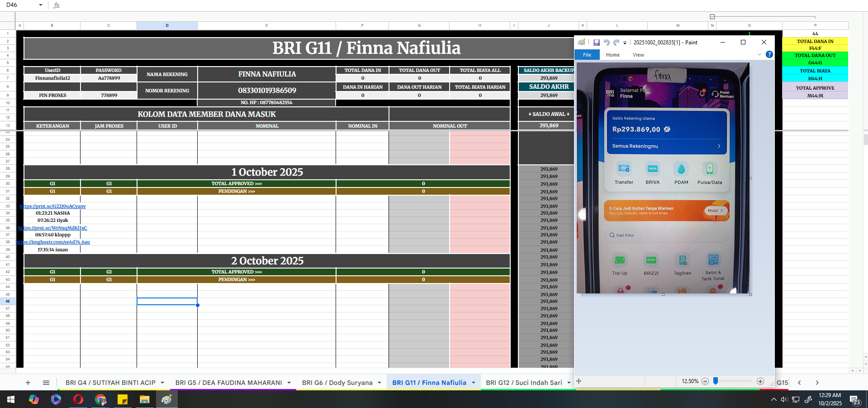This screenshot has width=868, height=408.
Task: Collapse the column group with the minus toggle
Action: click(x=712, y=17)
